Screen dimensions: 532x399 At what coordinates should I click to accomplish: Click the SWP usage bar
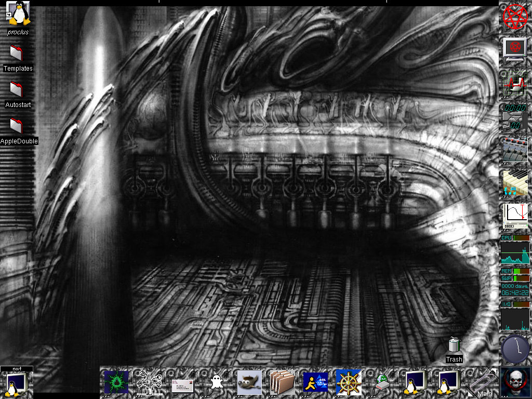[x=521, y=278]
